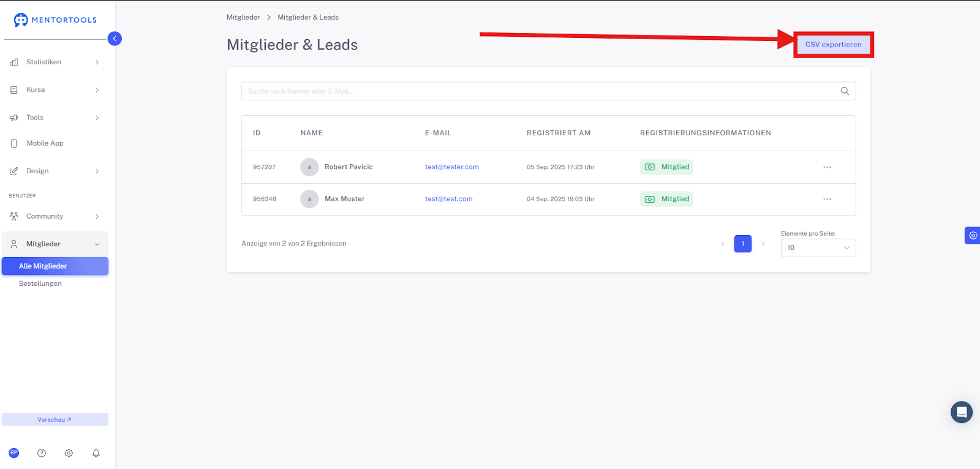The width and height of the screenshot is (980, 469).
Task: Click the search magnifier icon
Action: tap(845, 91)
